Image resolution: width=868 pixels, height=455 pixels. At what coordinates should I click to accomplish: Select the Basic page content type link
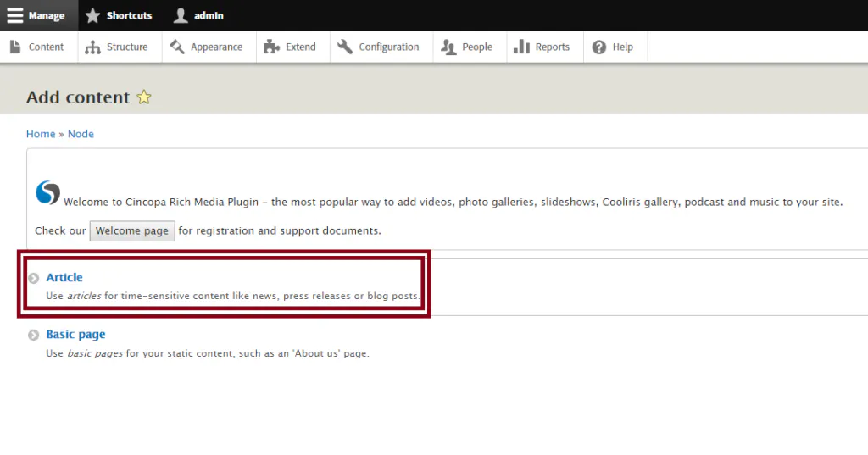[x=75, y=335]
